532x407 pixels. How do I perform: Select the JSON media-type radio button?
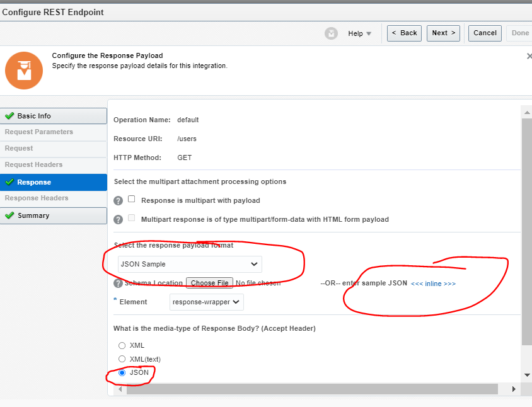(122, 373)
